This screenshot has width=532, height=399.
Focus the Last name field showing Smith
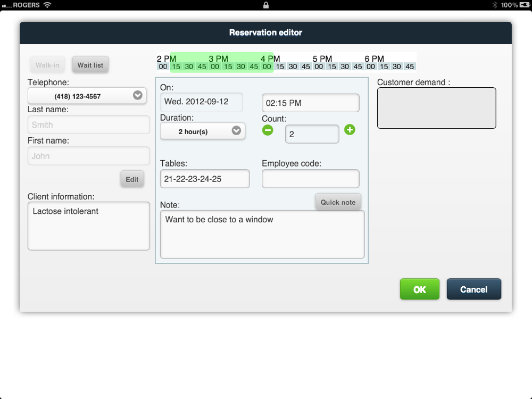pyautogui.click(x=88, y=124)
